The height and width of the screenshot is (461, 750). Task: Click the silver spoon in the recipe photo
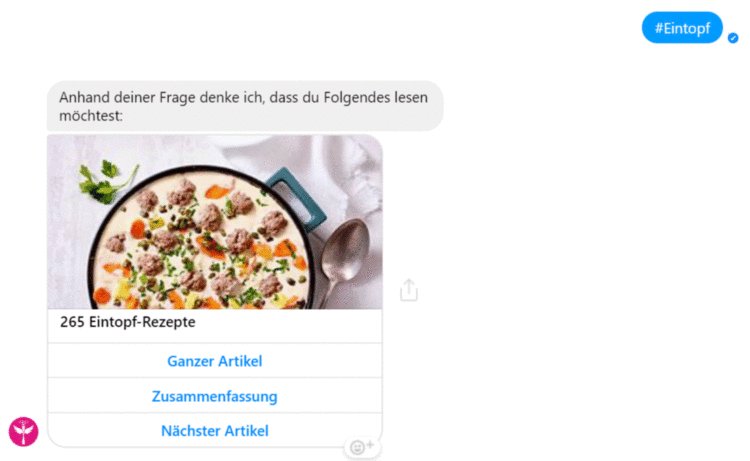coord(342,258)
